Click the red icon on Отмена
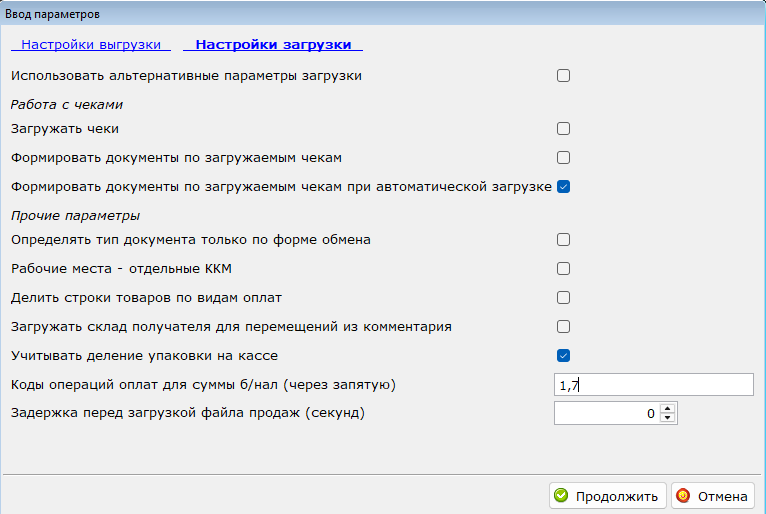 tap(683, 495)
